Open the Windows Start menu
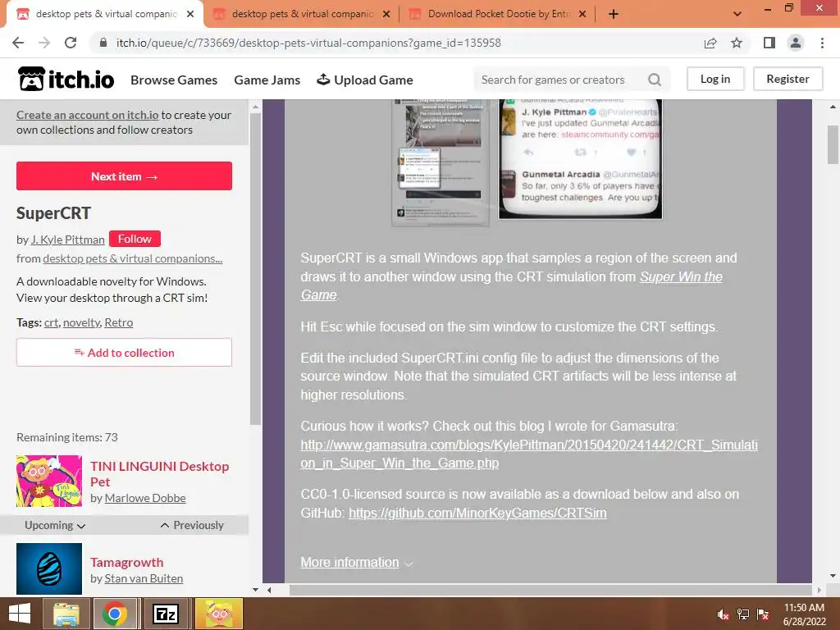The height and width of the screenshot is (630, 840). click(20, 614)
